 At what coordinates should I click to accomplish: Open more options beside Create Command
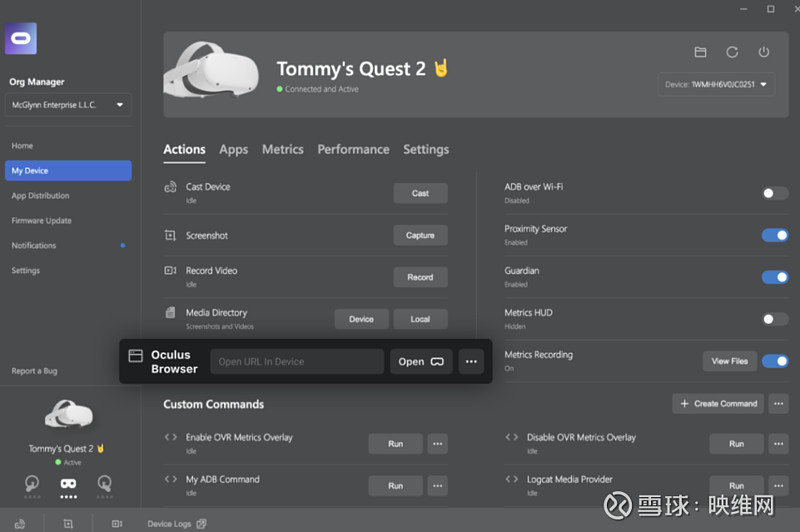[778, 403]
